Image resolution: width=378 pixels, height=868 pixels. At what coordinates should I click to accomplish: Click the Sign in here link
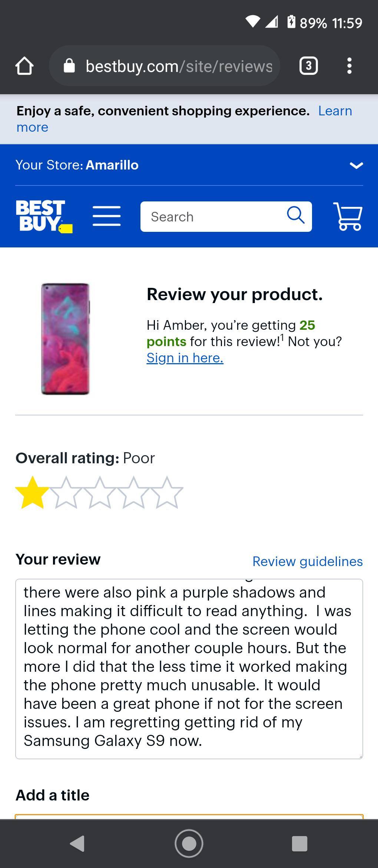pos(185,357)
